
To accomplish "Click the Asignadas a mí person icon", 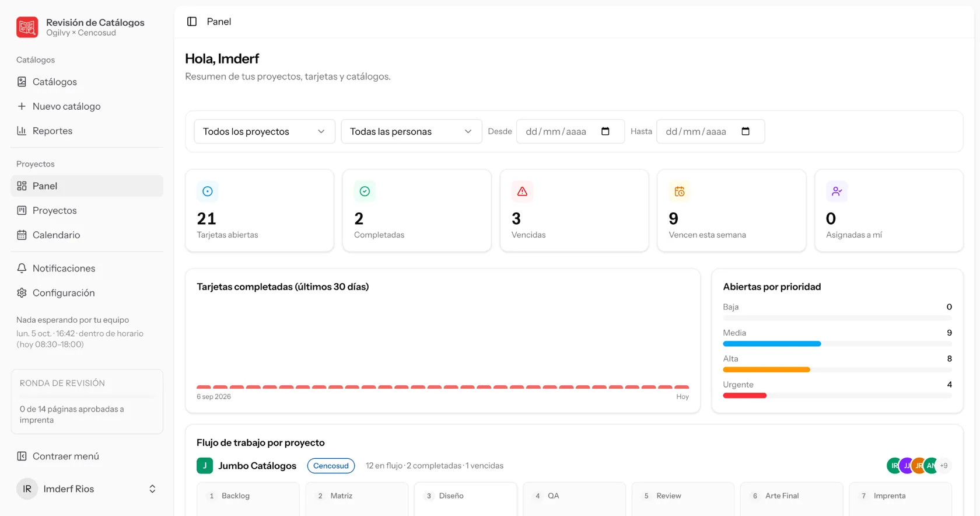I will [x=836, y=191].
